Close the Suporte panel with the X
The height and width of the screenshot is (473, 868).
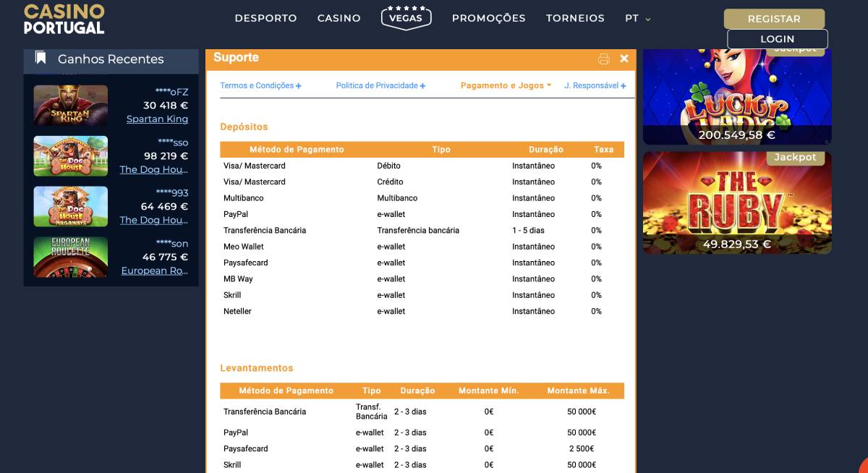pos(624,59)
